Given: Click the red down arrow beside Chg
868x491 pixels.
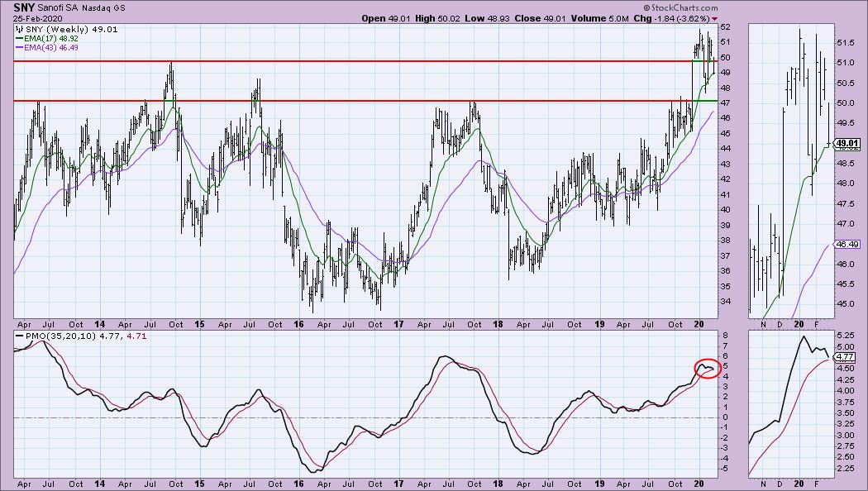Looking at the screenshot, I should pos(715,19).
